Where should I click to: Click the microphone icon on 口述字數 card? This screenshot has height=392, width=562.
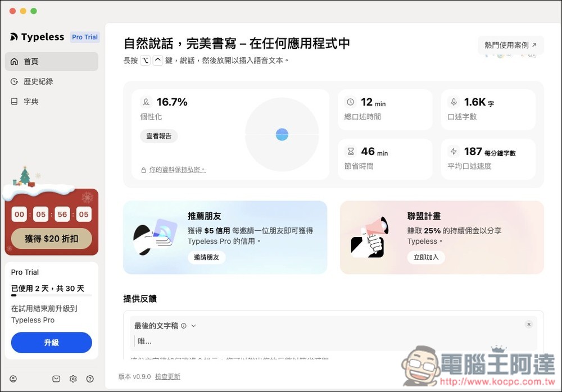pyautogui.click(x=454, y=102)
